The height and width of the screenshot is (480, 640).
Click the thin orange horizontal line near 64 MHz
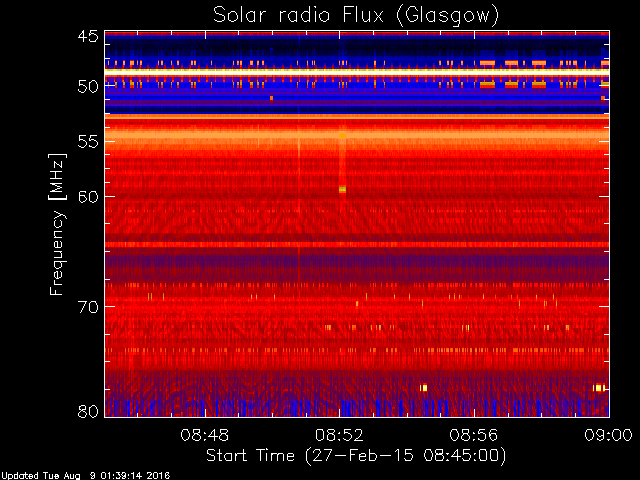(x=357, y=244)
